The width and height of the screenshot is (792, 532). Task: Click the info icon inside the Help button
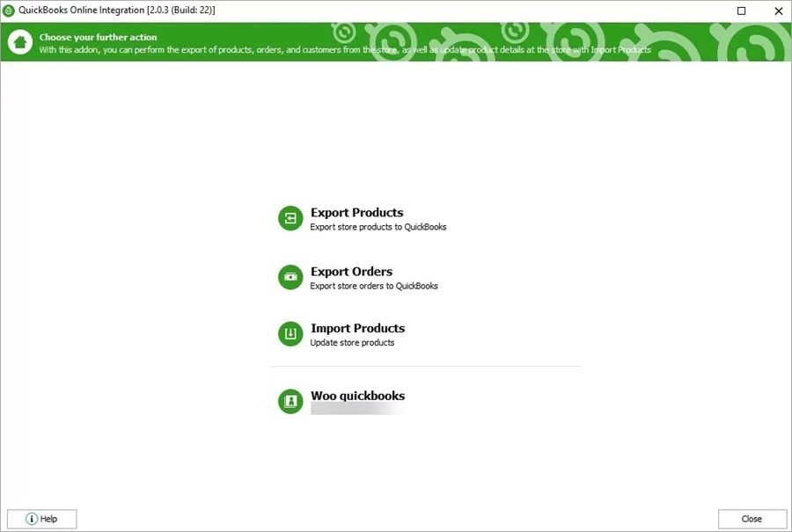coord(32,518)
